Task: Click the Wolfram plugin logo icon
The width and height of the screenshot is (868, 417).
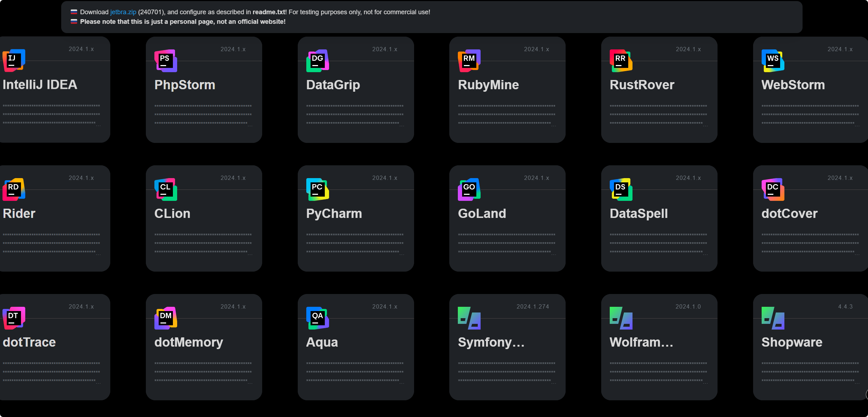Action: [x=621, y=318]
